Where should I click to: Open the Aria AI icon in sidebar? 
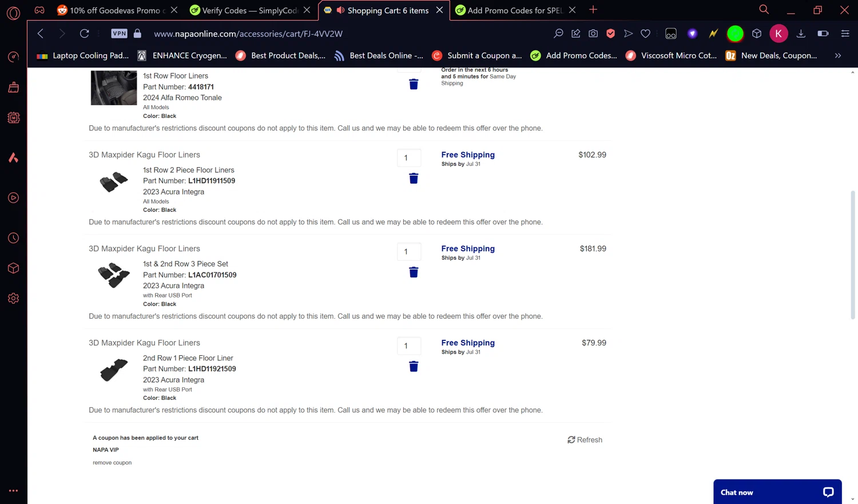point(13,157)
